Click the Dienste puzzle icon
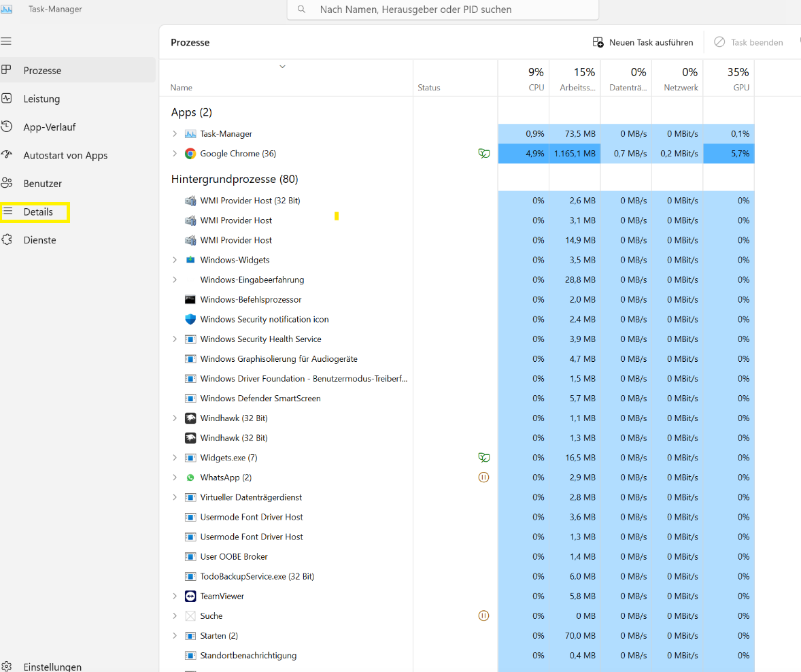Screen dimensions: 801x672 point(7,239)
